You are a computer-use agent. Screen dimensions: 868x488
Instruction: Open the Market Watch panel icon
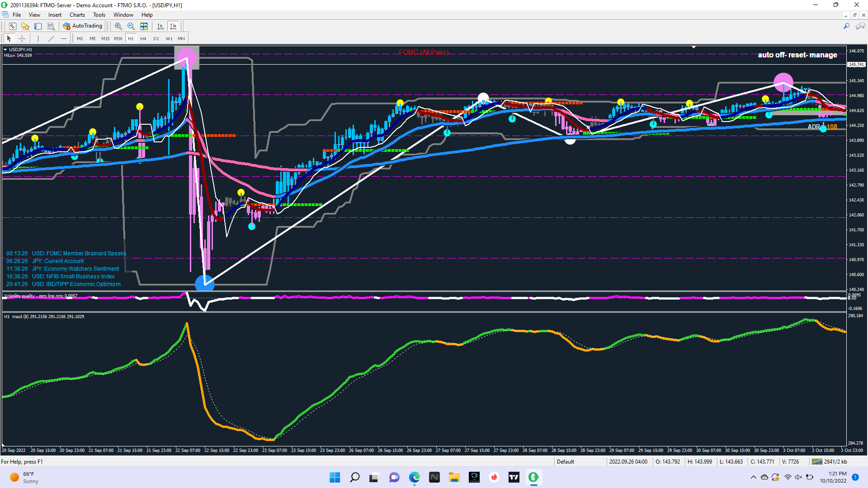pyautogui.click(x=13, y=26)
